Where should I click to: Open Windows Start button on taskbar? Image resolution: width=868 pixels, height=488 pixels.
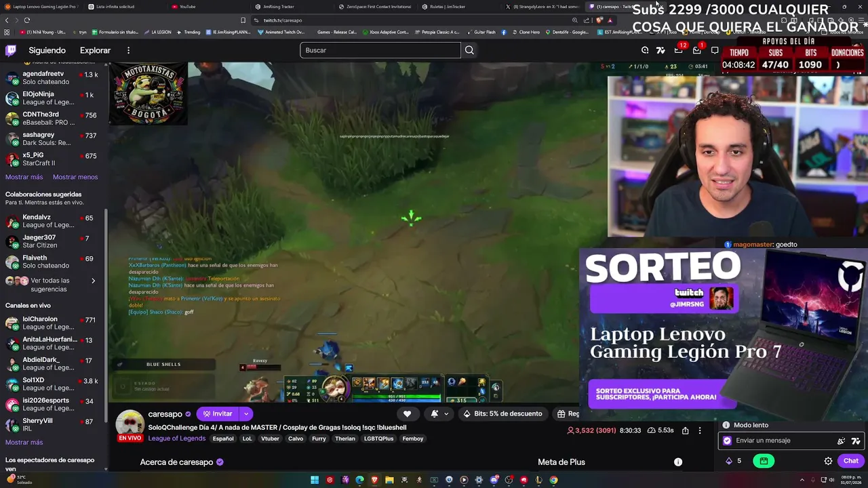(x=315, y=480)
